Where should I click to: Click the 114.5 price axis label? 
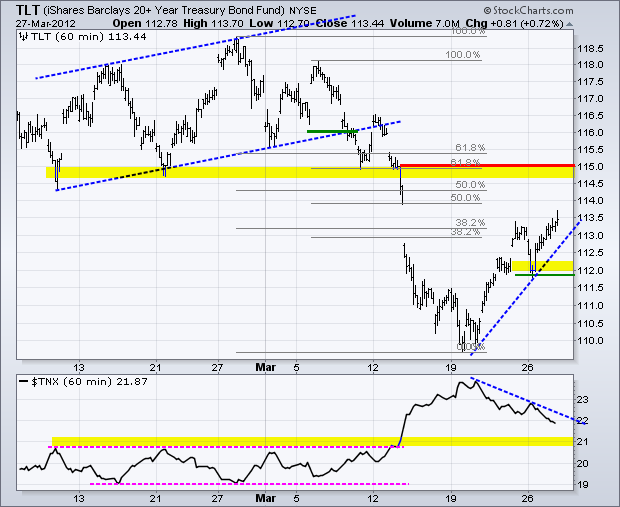[x=590, y=184]
